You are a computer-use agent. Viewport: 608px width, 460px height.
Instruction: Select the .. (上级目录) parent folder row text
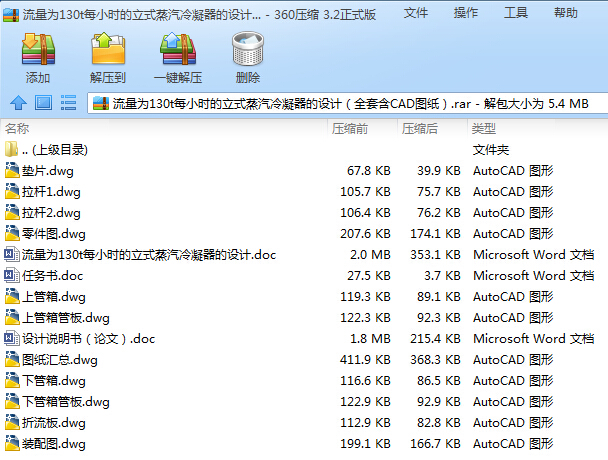pyautogui.click(x=55, y=150)
